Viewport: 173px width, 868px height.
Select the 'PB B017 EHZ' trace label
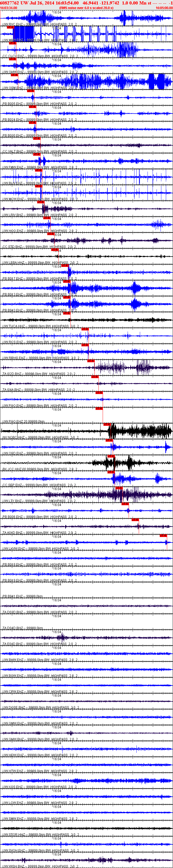(x=40, y=279)
